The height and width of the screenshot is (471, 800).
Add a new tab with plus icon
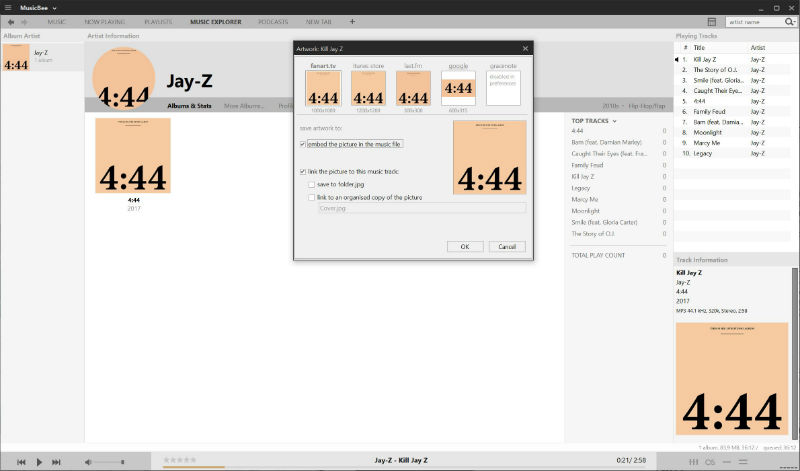352,21
